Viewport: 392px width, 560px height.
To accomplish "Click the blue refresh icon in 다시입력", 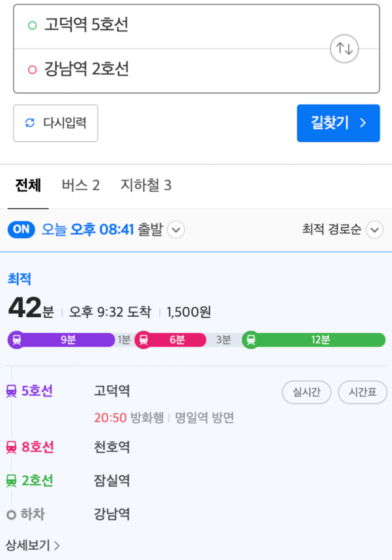I will click(x=30, y=123).
